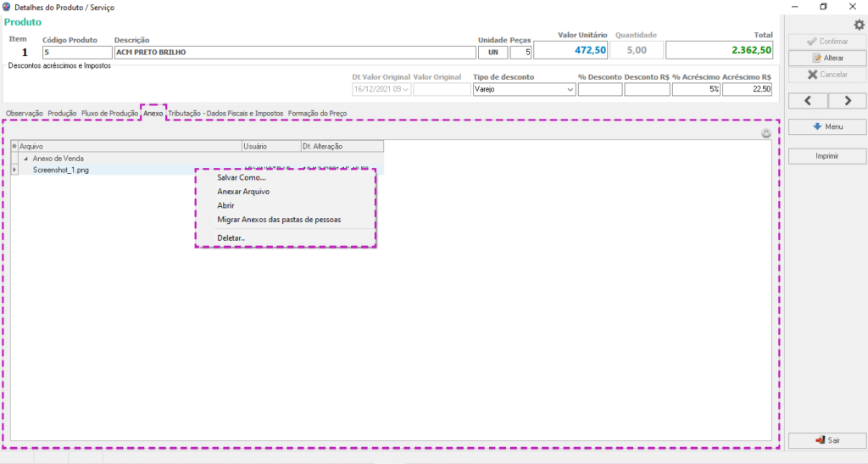Image resolution: width=868 pixels, height=464 pixels.
Task: Click the grid corner selector icon beside Arquivo
Action: click(x=15, y=147)
